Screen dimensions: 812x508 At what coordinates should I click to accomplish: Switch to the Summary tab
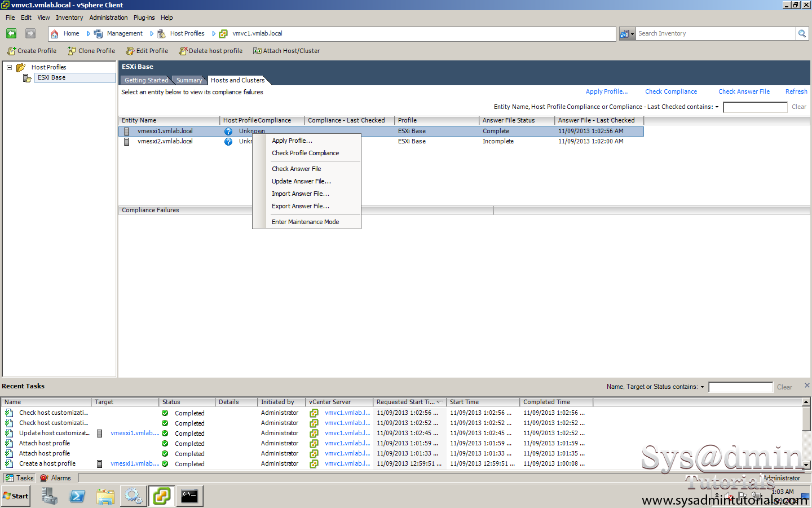click(x=189, y=80)
